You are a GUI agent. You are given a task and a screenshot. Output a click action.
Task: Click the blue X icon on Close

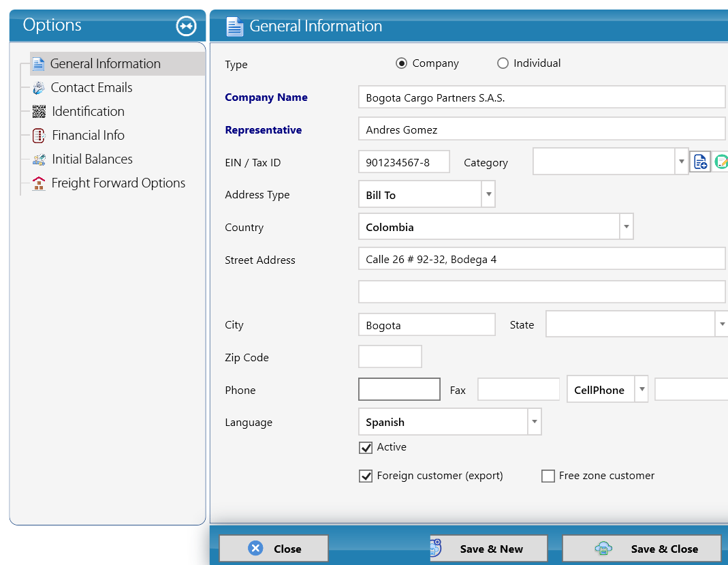[255, 548]
